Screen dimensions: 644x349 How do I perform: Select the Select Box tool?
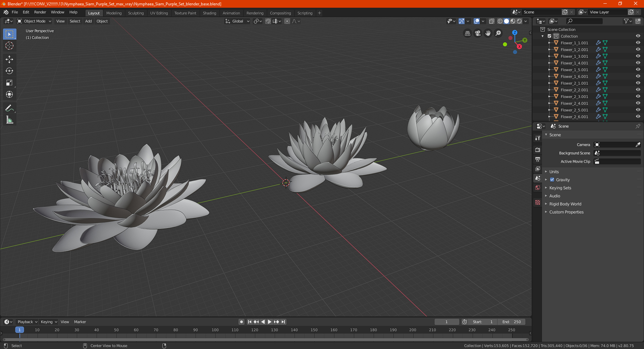coord(9,34)
